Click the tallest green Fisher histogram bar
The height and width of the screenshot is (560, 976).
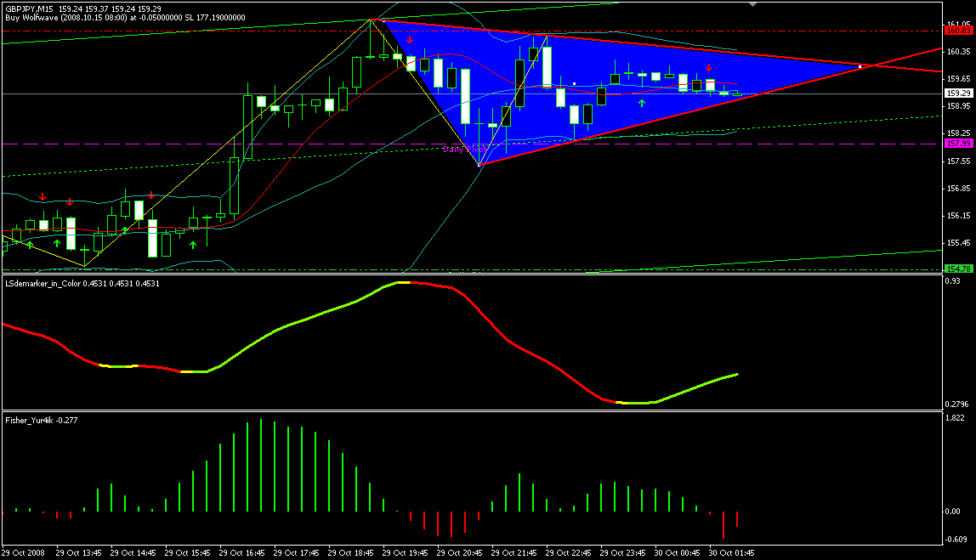click(260, 466)
